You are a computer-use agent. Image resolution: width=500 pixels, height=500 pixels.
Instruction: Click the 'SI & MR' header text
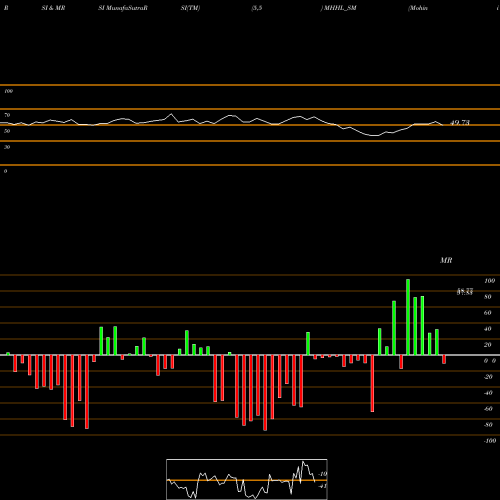pos(53,8)
